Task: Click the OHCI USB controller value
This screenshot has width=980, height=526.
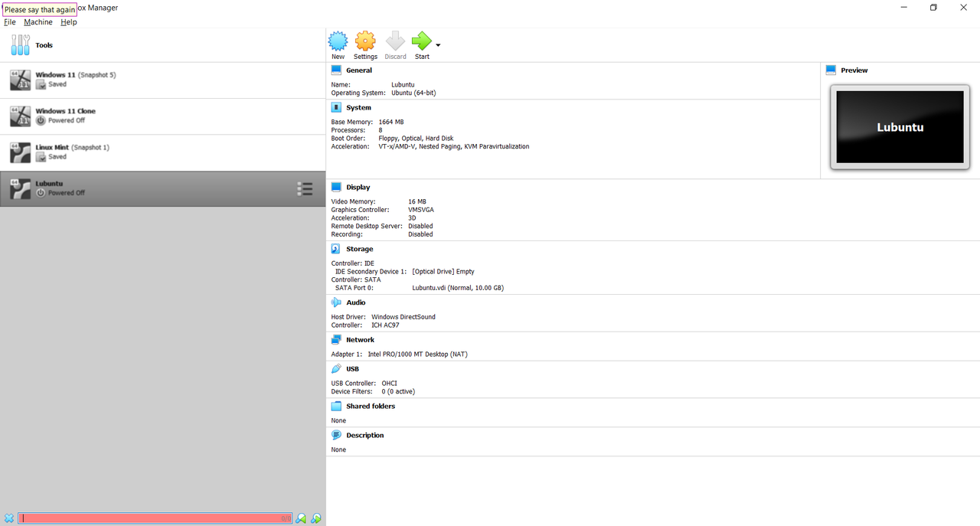Action: click(390, 384)
